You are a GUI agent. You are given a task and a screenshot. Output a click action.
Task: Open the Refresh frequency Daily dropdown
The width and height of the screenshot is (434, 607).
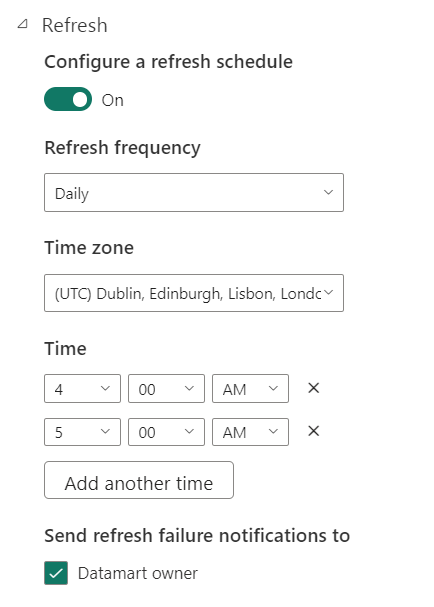coord(194,192)
